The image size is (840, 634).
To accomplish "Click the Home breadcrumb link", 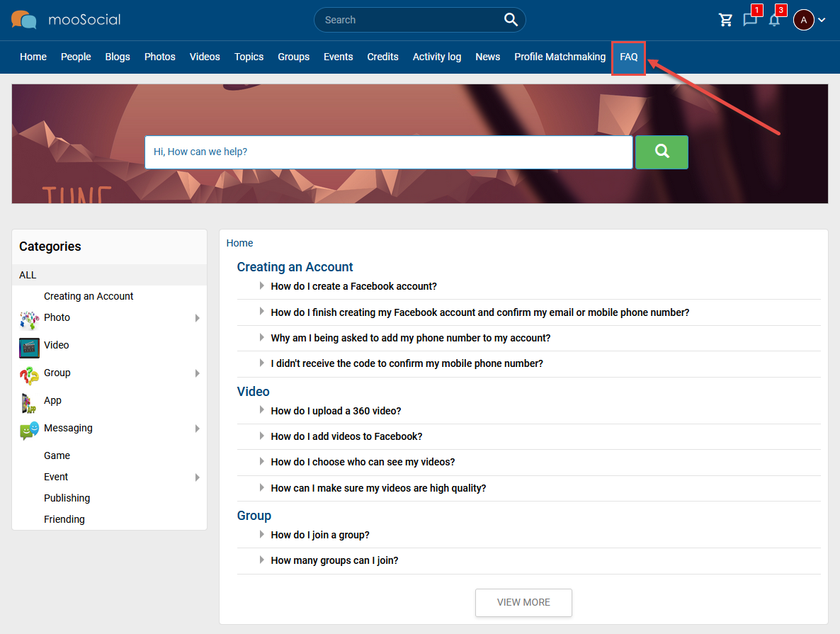I will (239, 243).
